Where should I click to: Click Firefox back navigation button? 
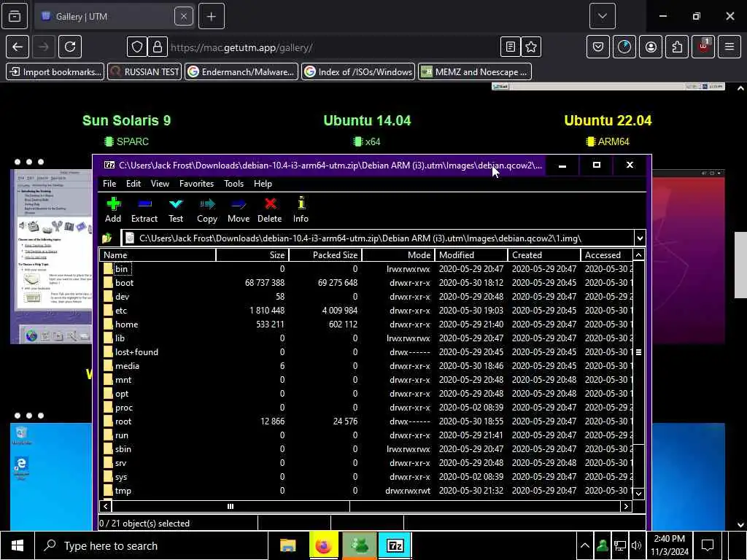click(18, 47)
